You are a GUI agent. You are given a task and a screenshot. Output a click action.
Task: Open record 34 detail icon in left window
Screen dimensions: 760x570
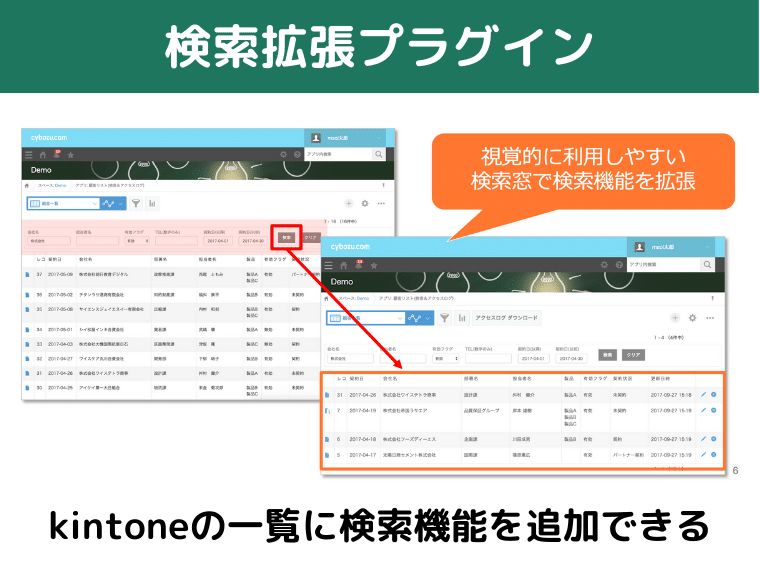pyautogui.click(x=27, y=330)
